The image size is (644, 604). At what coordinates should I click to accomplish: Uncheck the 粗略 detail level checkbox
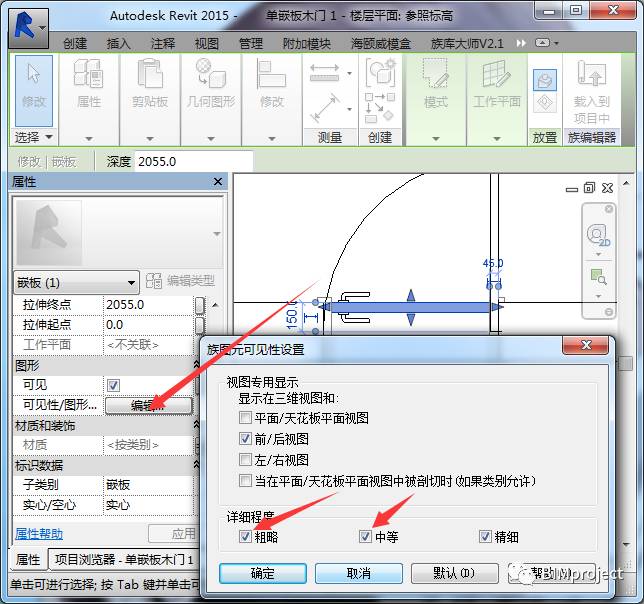coord(245,536)
